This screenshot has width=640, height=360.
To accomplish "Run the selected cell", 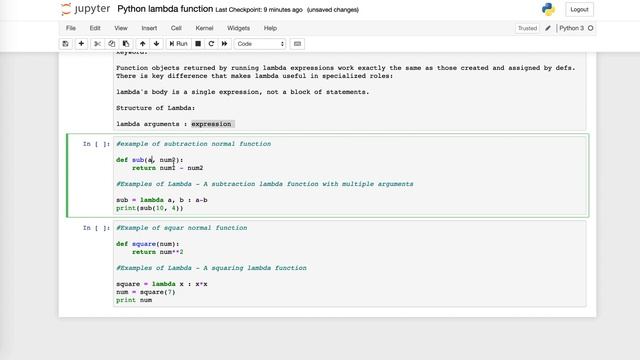I will coord(178,44).
